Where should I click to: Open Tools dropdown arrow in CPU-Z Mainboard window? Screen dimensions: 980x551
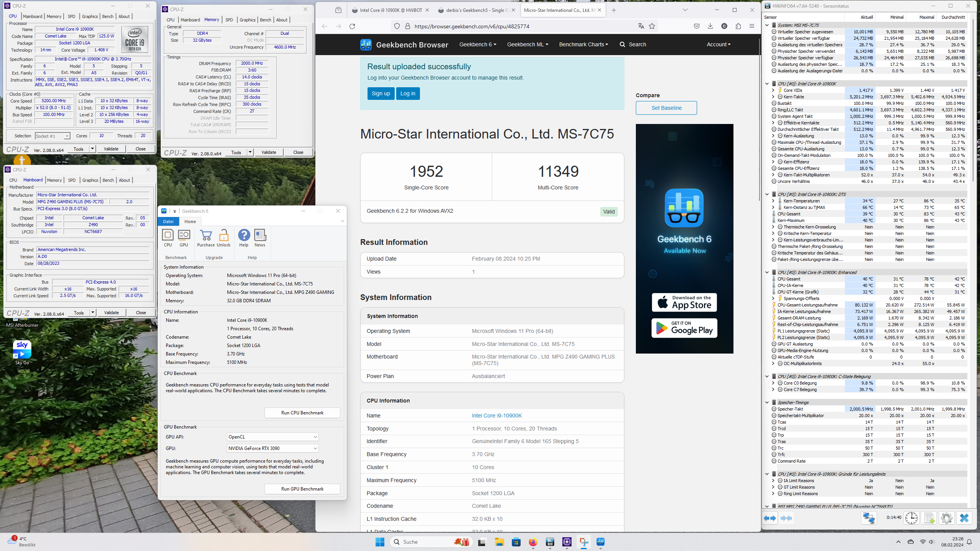92,313
